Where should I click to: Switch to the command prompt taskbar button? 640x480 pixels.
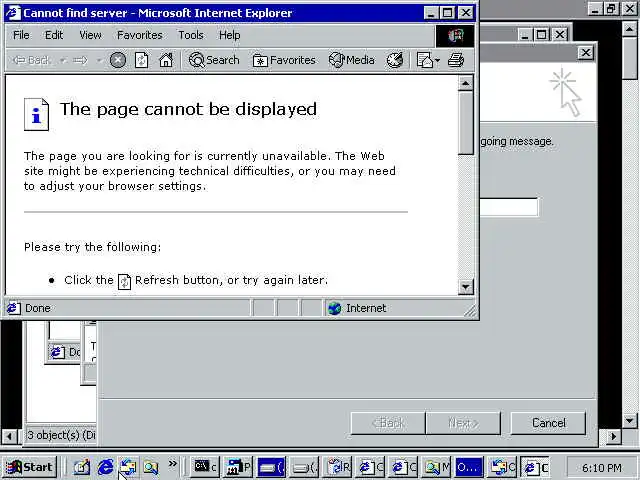tap(205, 467)
